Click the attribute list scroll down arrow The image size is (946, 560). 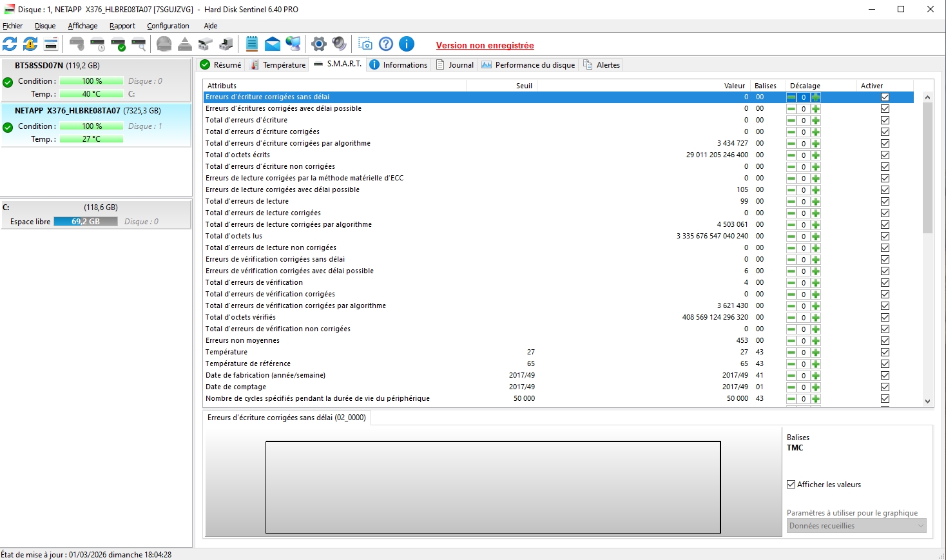click(x=927, y=401)
